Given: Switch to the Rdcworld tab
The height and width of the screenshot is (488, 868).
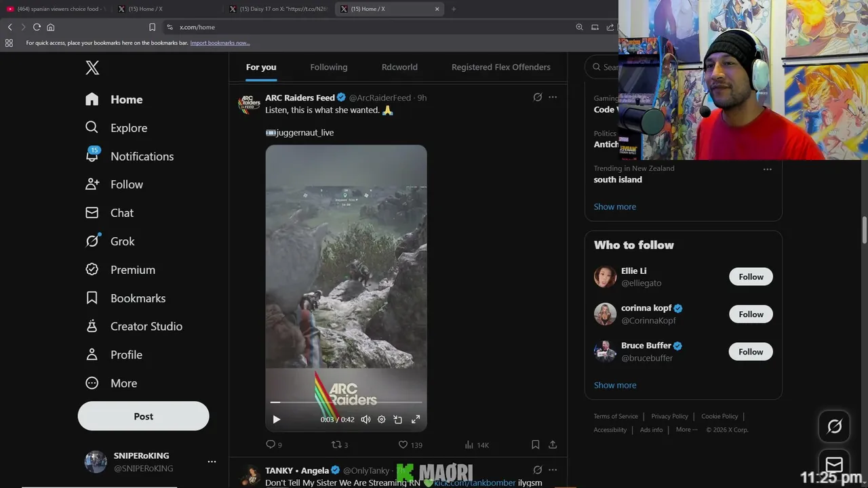Looking at the screenshot, I should tap(399, 67).
